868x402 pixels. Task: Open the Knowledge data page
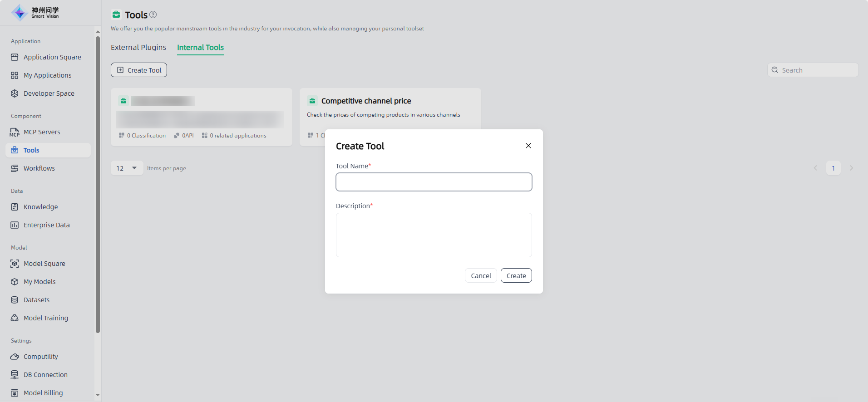click(x=40, y=207)
